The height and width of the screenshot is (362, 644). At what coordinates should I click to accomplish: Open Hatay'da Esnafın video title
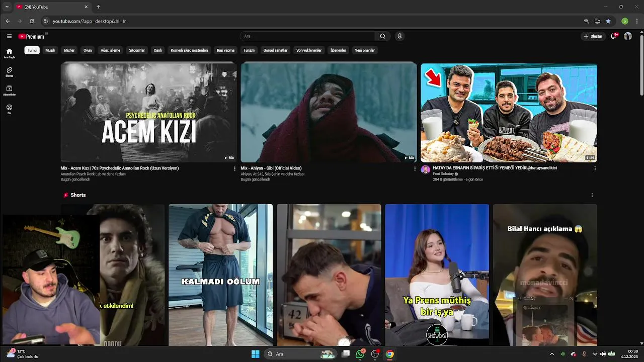495,168
